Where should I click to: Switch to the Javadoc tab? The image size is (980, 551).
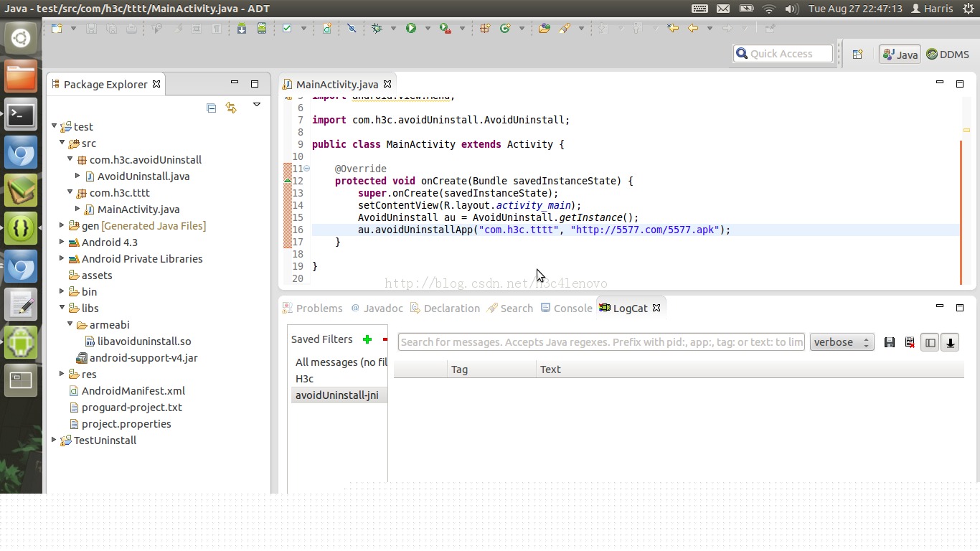coord(377,308)
